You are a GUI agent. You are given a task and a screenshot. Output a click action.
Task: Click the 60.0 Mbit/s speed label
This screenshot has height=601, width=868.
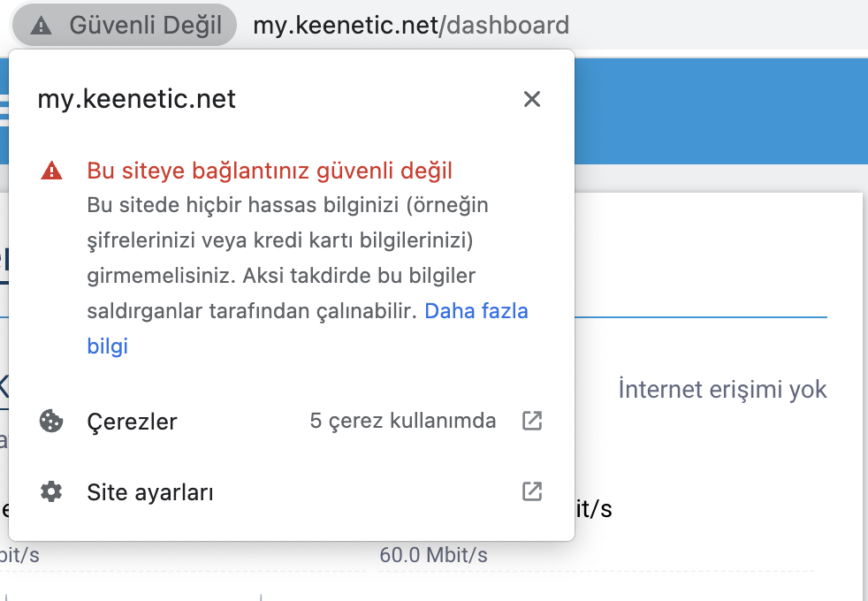click(433, 554)
